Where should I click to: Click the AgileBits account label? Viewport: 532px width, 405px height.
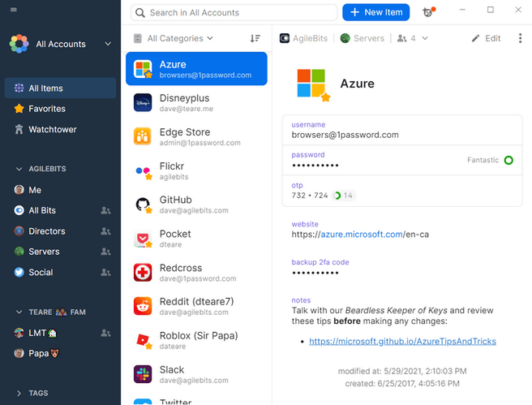[303, 38]
